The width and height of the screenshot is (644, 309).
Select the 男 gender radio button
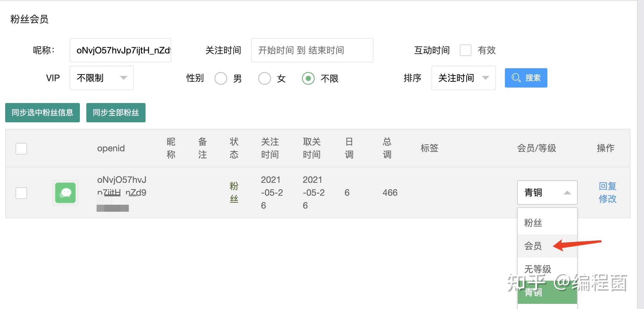coord(221,78)
